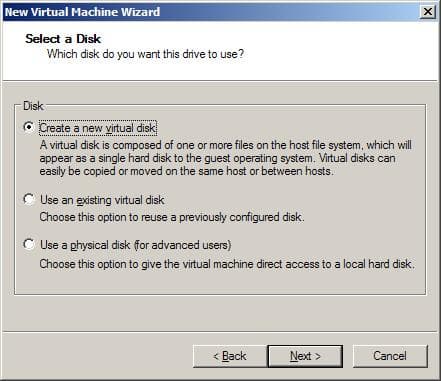
Task: Click the 'Use an existing virtual disk' label
Action: click(102, 200)
